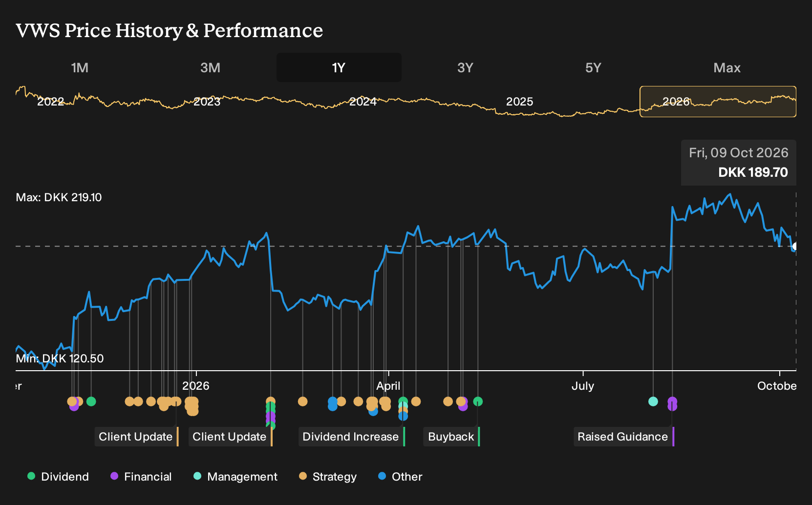Click the Buyback event label
This screenshot has height=505, width=812.
click(x=451, y=437)
